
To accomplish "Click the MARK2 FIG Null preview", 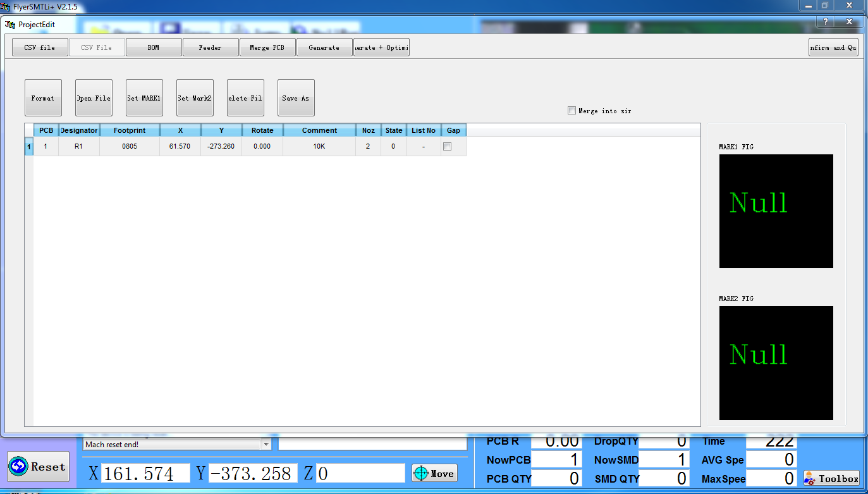I will (776, 363).
